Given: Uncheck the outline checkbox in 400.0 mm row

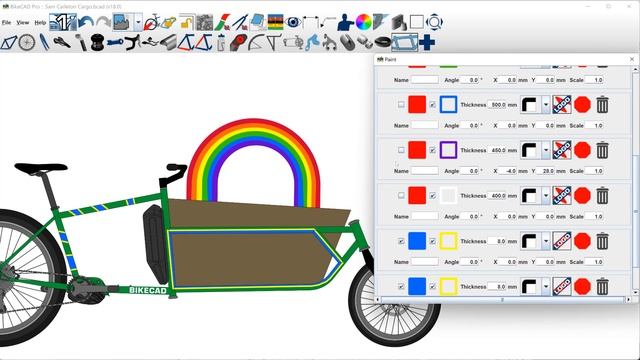Looking at the screenshot, I should point(432,196).
